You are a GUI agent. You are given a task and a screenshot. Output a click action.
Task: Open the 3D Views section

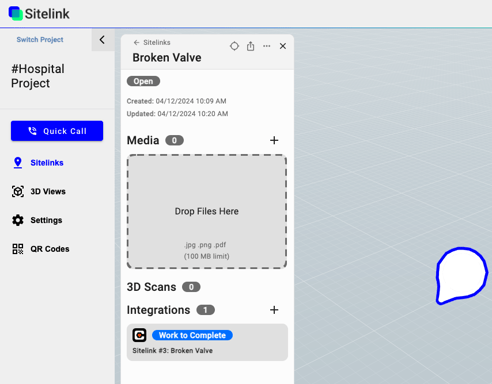point(39,191)
